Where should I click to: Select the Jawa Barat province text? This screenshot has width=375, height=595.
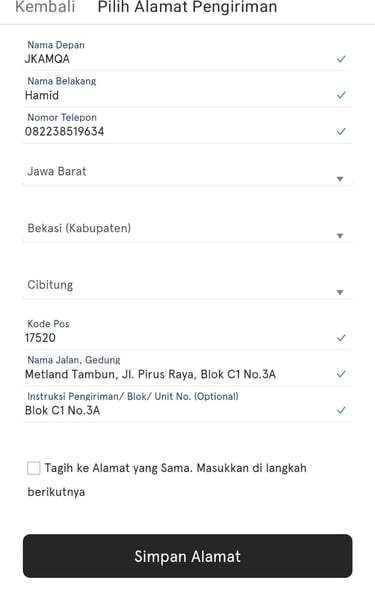click(57, 172)
